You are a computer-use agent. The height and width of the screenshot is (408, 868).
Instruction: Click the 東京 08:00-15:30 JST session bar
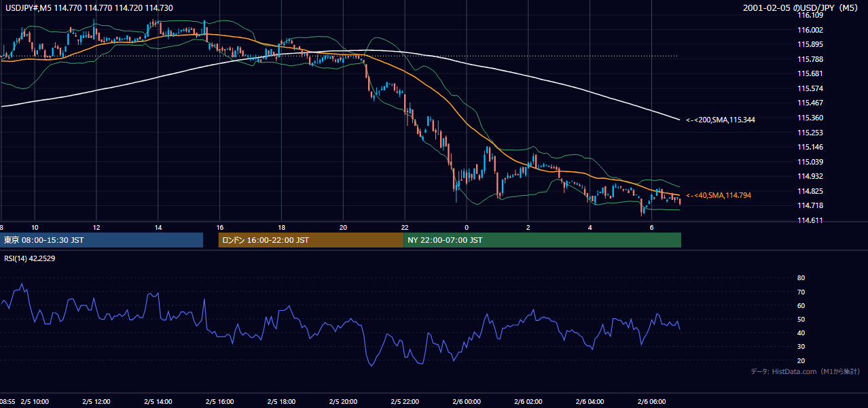pyautogui.click(x=102, y=240)
